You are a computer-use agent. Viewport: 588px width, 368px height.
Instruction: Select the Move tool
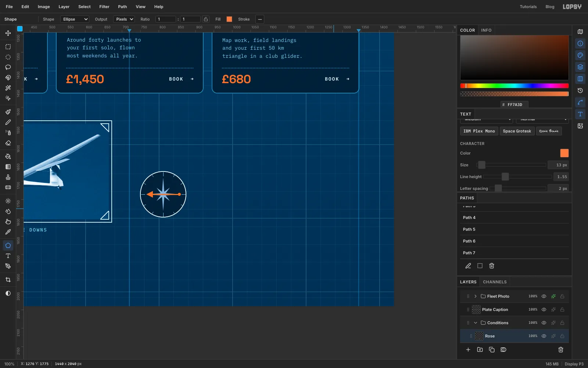point(8,33)
